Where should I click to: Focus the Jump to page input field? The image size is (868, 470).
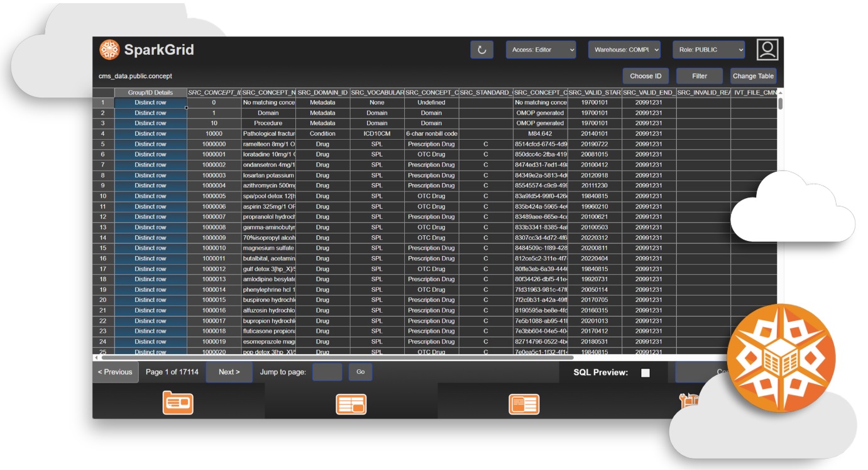click(327, 372)
